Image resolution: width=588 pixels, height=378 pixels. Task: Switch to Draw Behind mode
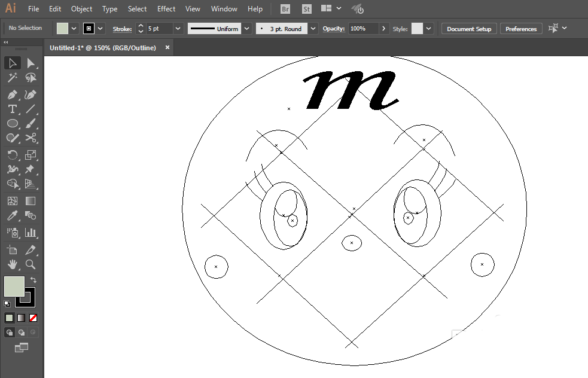click(x=22, y=332)
